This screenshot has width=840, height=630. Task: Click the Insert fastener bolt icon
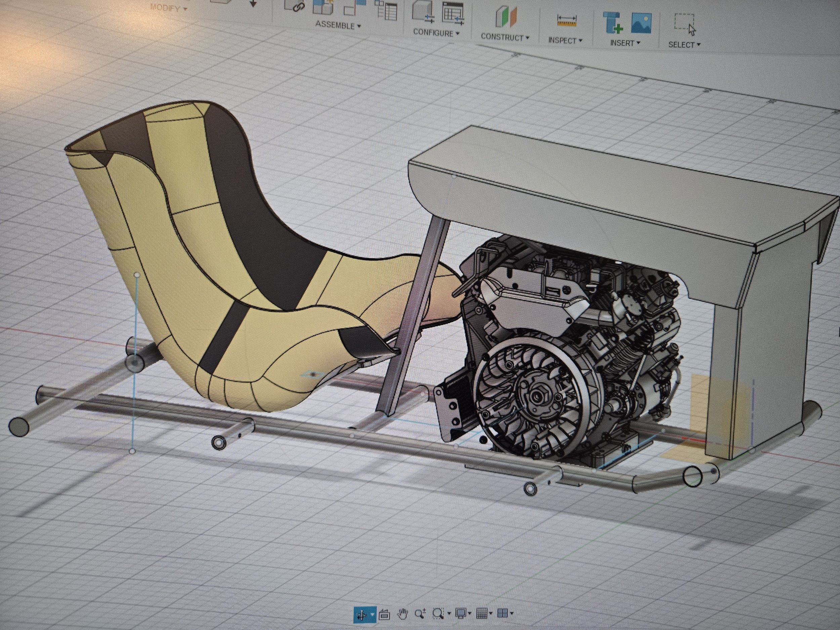pyautogui.click(x=613, y=23)
